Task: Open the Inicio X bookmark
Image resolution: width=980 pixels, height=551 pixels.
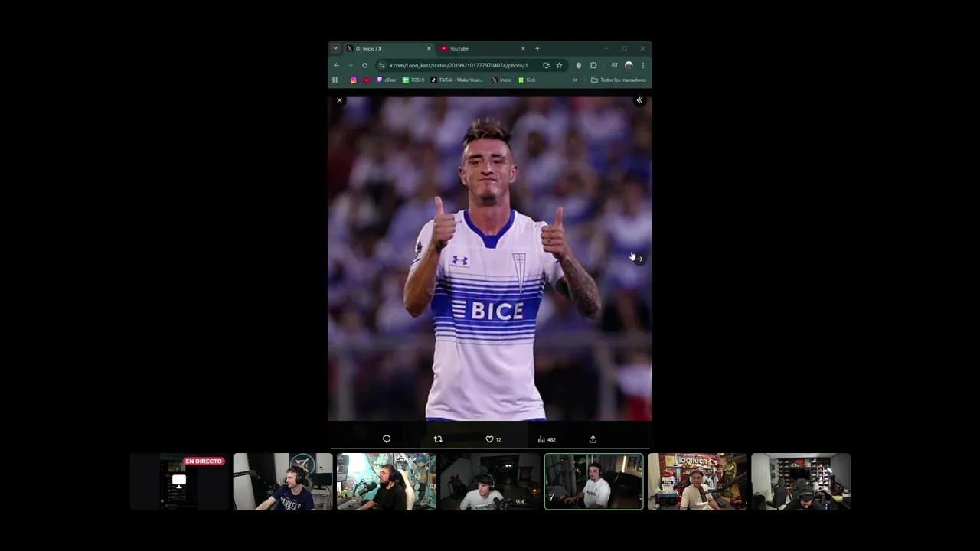Action: [x=501, y=80]
